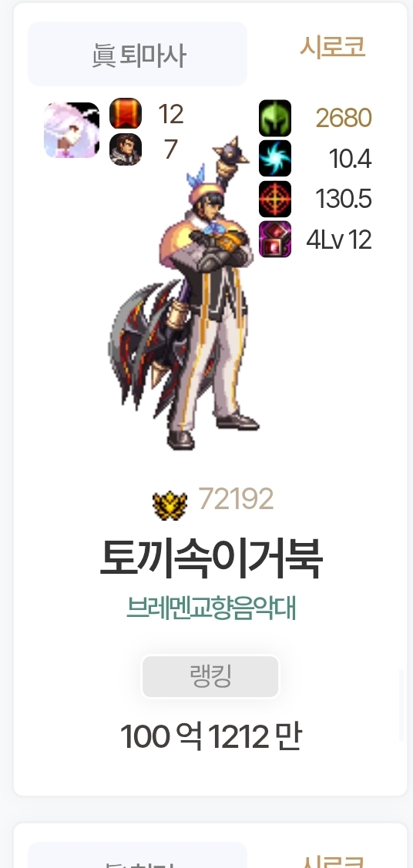Open character name 토끼속이거북
This screenshot has width=413, height=868.
click(x=211, y=558)
